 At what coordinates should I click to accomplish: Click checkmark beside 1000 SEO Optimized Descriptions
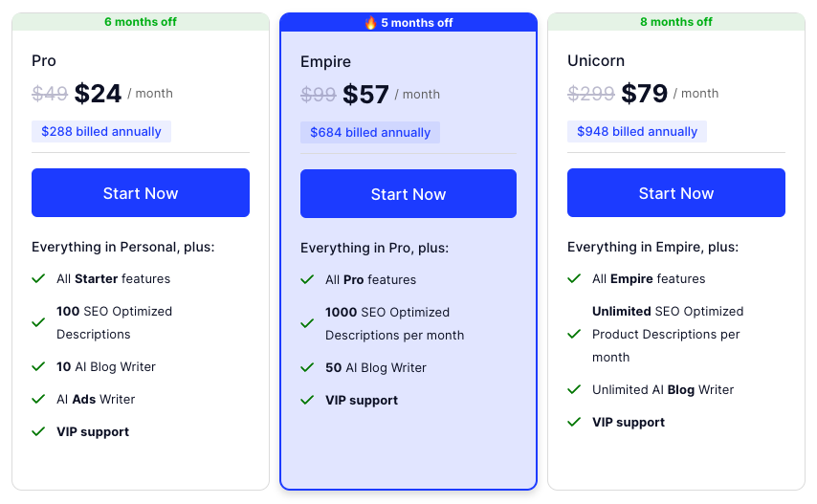point(307,323)
